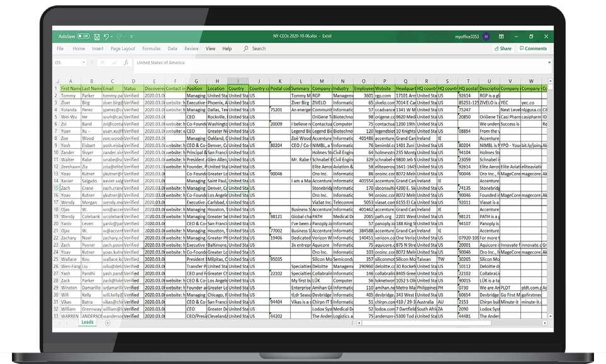Switch to the Home ribbon tab
This screenshot has width=606, height=364.
(79, 48)
